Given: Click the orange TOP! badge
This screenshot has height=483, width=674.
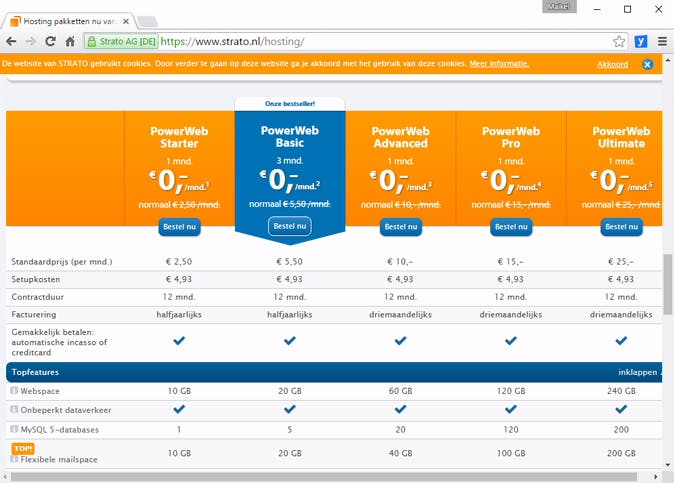Looking at the screenshot, I should click(x=23, y=449).
